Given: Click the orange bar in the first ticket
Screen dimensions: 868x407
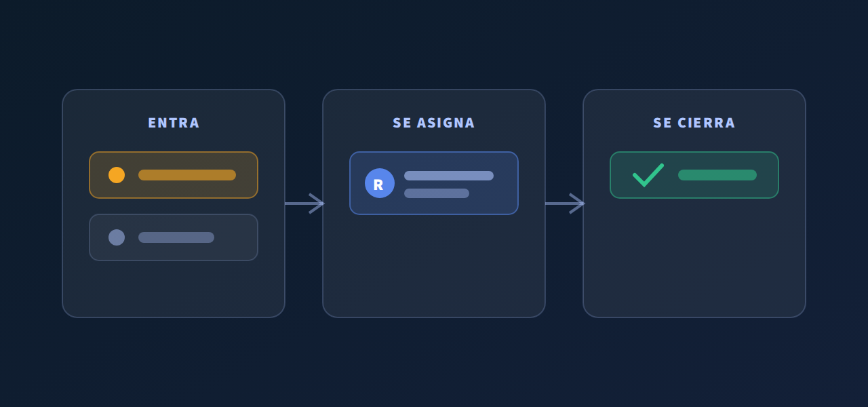Looking at the screenshot, I should coord(187,175).
